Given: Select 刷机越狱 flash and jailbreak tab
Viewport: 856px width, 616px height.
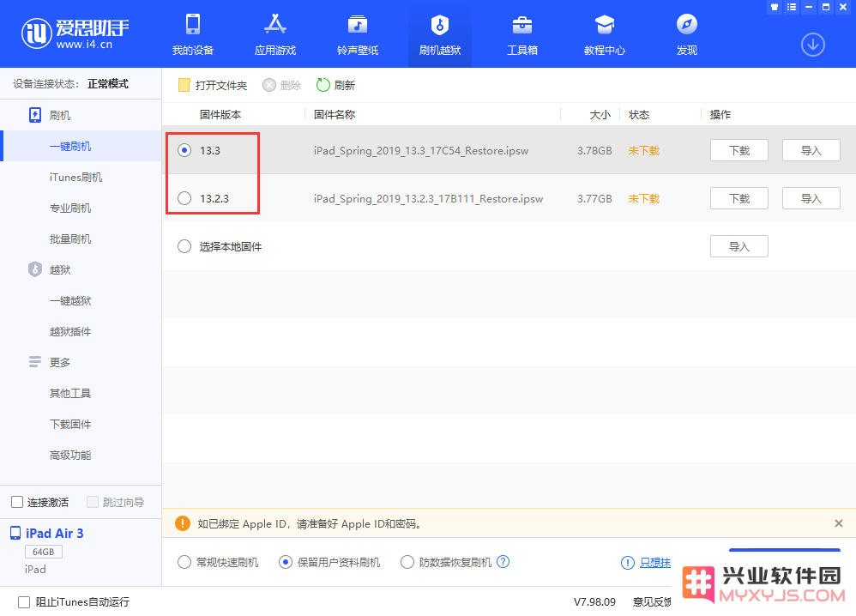Looking at the screenshot, I should pos(439,34).
